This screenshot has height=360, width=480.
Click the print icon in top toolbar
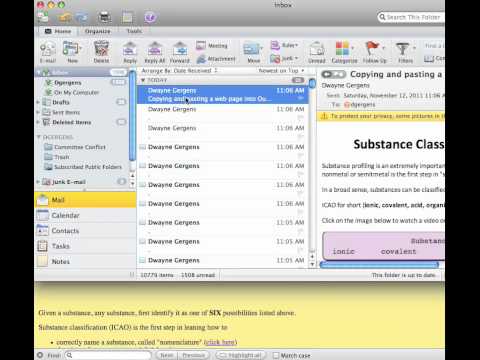pyautogui.click(x=105, y=17)
